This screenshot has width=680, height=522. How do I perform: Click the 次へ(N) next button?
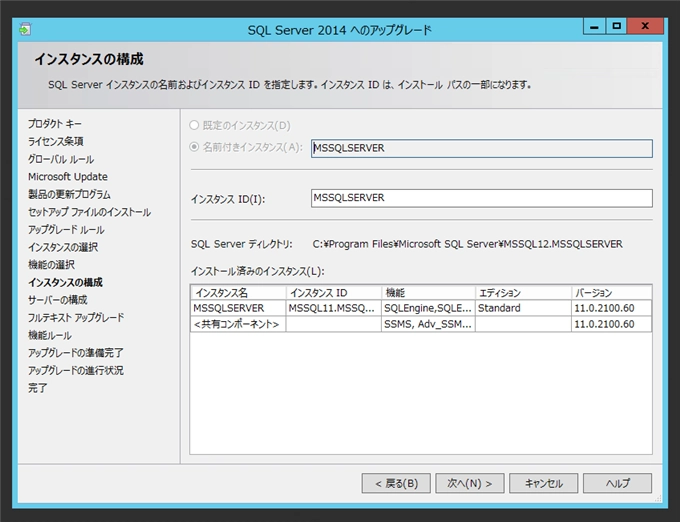470,483
